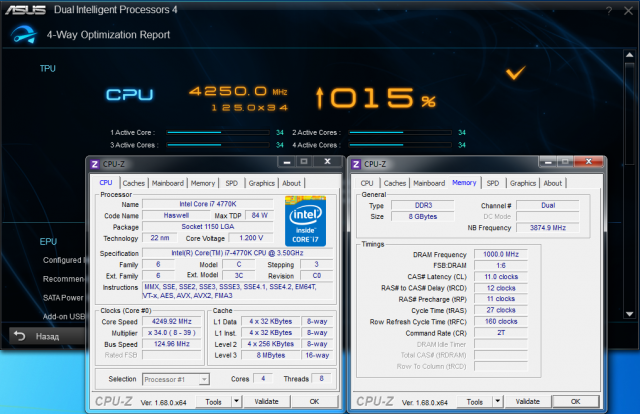Click the Package value Socket 1150 LGA
Image resolution: width=640 pixels, height=414 pixels.
click(x=208, y=227)
